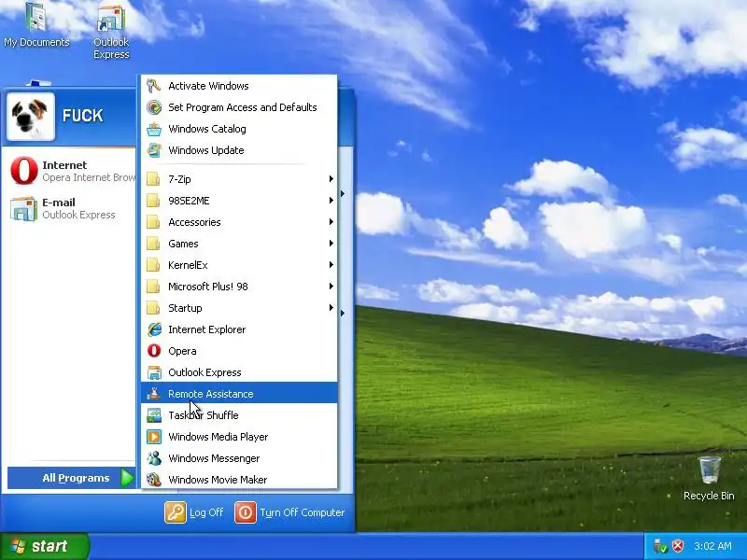Click the 7-Zip folder icon

(x=153, y=179)
